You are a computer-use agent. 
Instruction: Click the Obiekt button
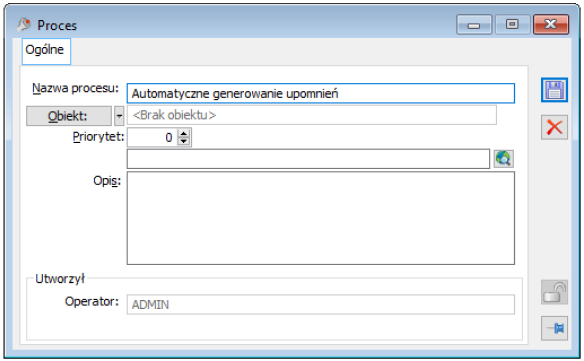coord(69,116)
